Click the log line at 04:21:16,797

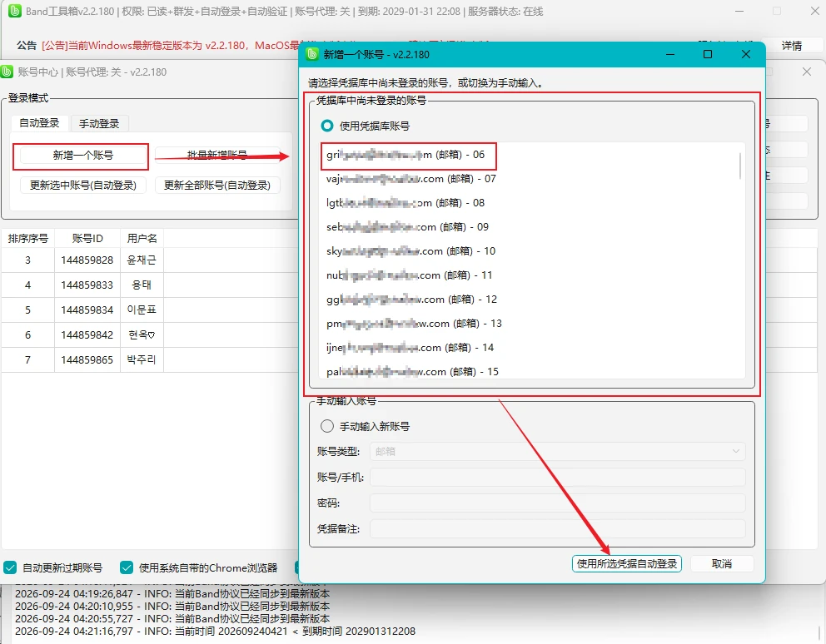pyautogui.click(x=215, y=632)
